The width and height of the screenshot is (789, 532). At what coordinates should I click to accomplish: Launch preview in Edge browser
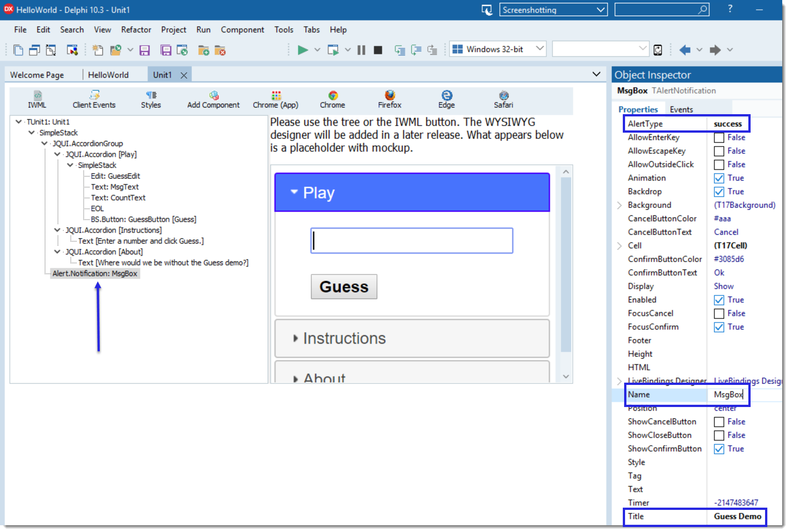[446, 99]
